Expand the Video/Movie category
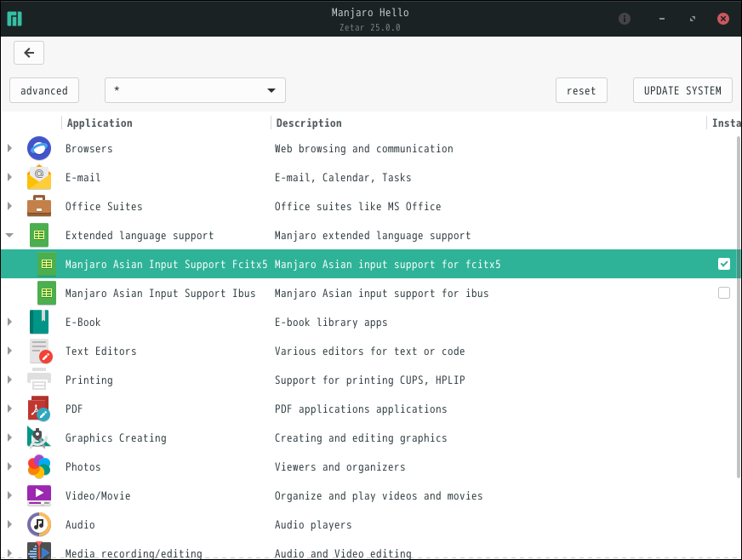 click(9, 495)
